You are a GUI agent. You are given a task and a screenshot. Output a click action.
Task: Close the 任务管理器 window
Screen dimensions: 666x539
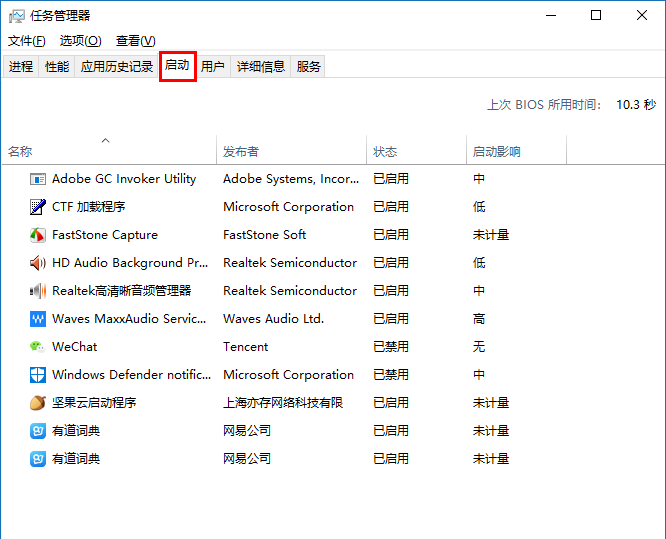pos(642,16)
